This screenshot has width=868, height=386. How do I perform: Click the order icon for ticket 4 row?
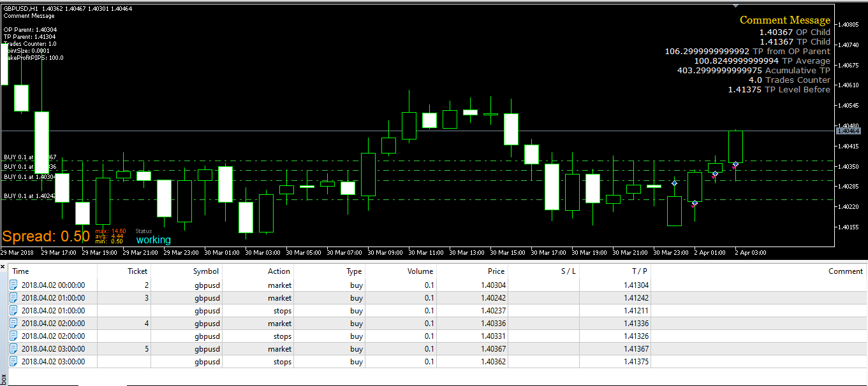[x=14, y=324]
